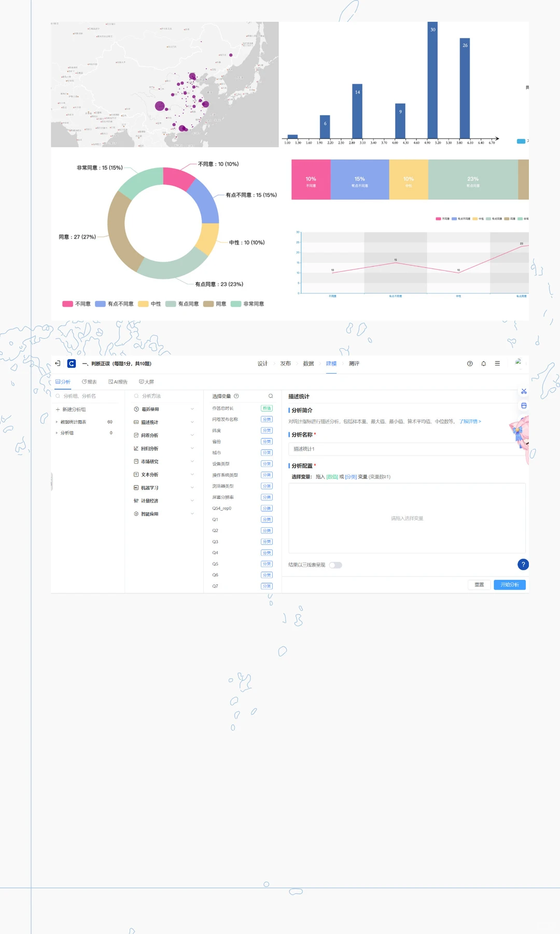Click the 新建分析组 text
This screenshot has width=560, height=934.
click(x=74, y=409)
